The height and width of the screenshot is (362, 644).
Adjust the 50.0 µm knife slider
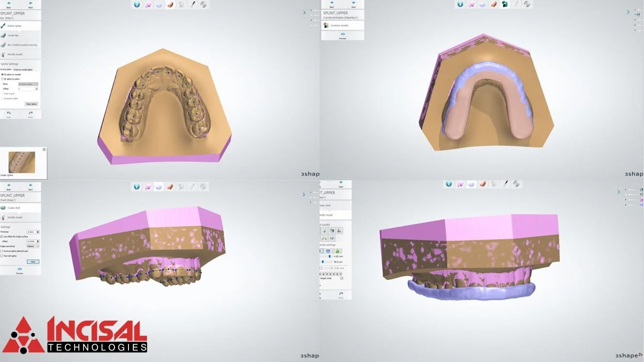tap(323, 262)
